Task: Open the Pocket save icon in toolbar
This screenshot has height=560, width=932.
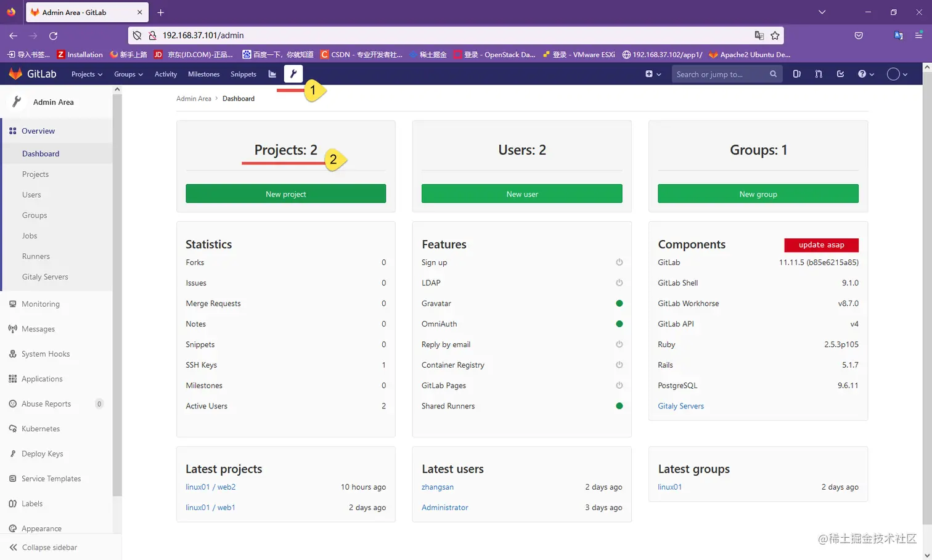Action: (x=859, y=36)
